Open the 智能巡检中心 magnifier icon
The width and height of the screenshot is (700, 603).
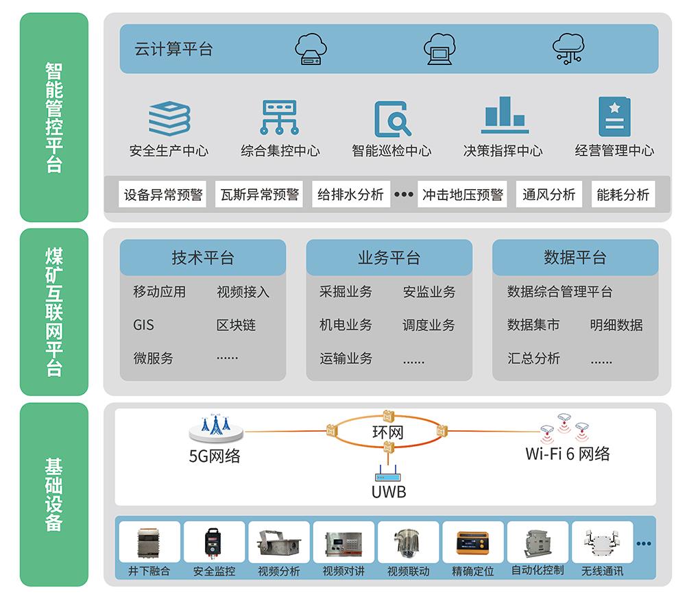(392, 119)
